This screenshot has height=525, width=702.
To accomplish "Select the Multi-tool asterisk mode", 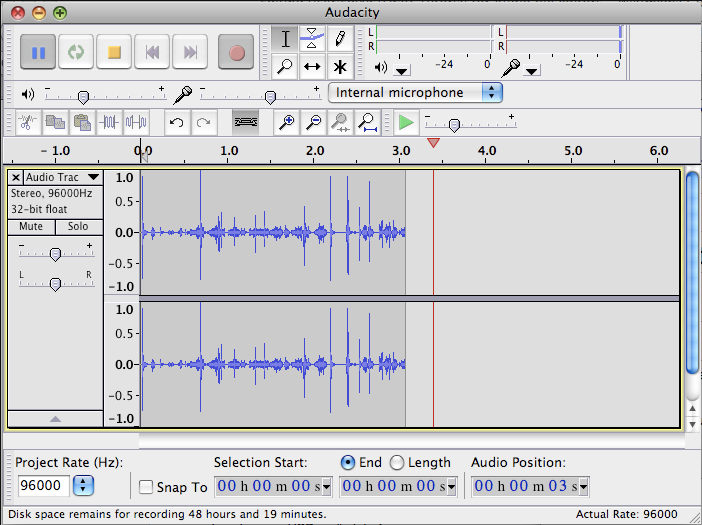I will (340, 67).
